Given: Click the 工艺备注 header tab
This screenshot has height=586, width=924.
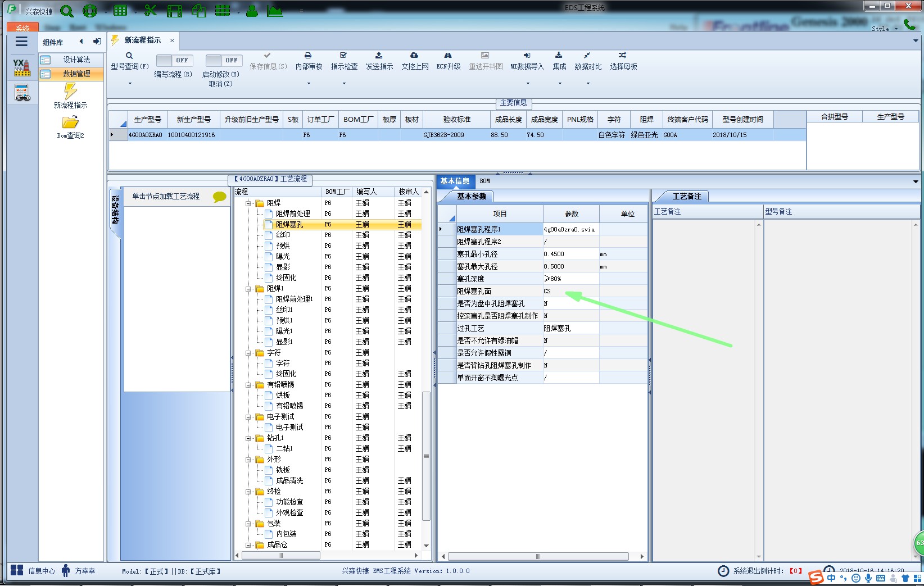Looking at the screenshot, I should [x=687, y=196].
